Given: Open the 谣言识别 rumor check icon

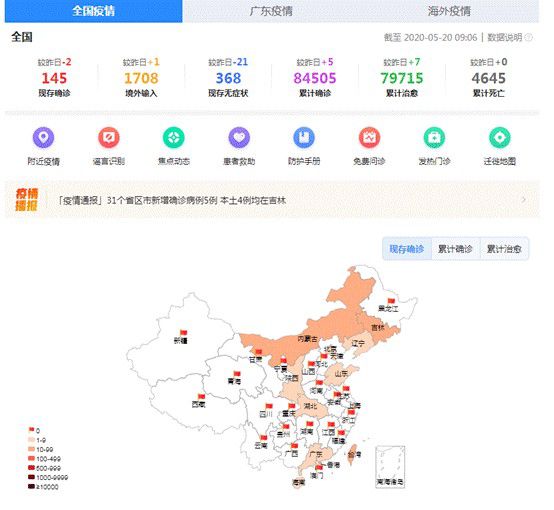Looking at the screenshot, I should pyautogui.click(x=109, y=137).
